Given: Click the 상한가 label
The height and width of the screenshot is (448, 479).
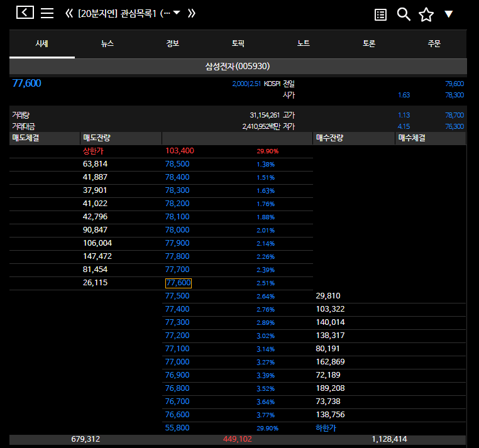Looking at the screenshot, I should point(93,151).
